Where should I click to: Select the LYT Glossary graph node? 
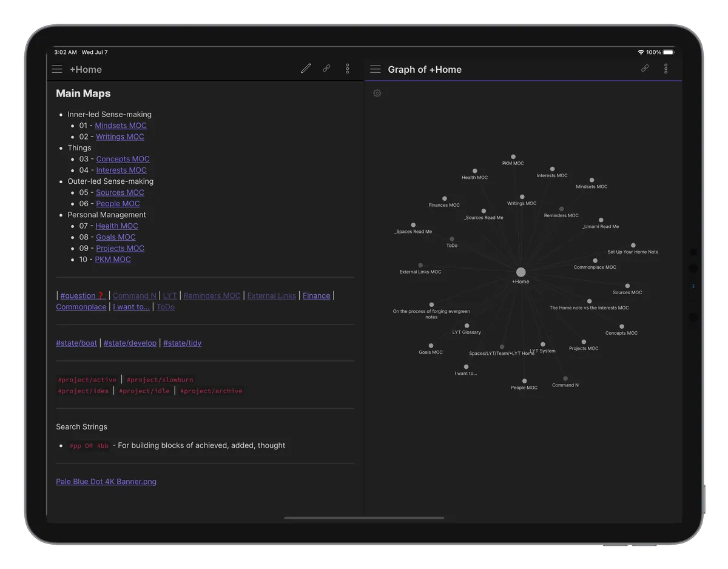click(x=467, y=326)
